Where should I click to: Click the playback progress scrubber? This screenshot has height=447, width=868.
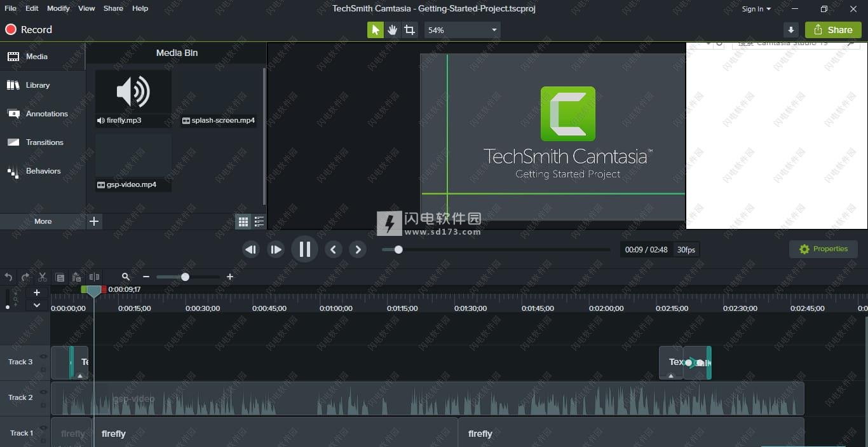(x=398, y=250)
